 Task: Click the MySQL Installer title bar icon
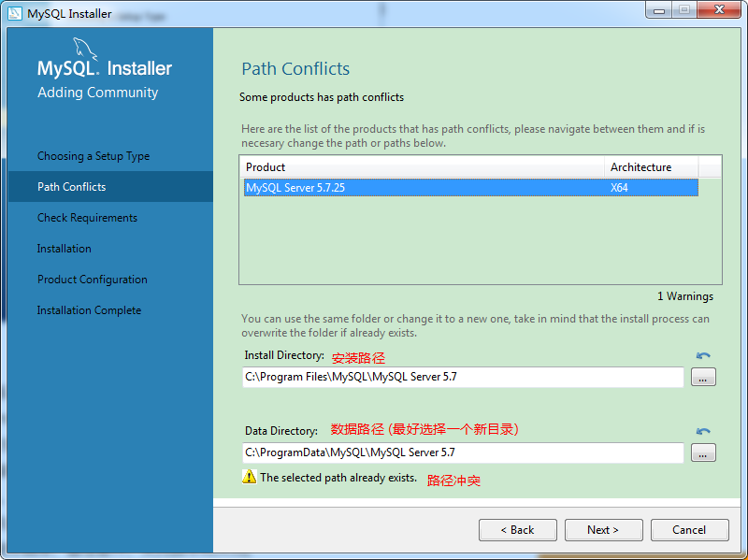pos(15,13)
